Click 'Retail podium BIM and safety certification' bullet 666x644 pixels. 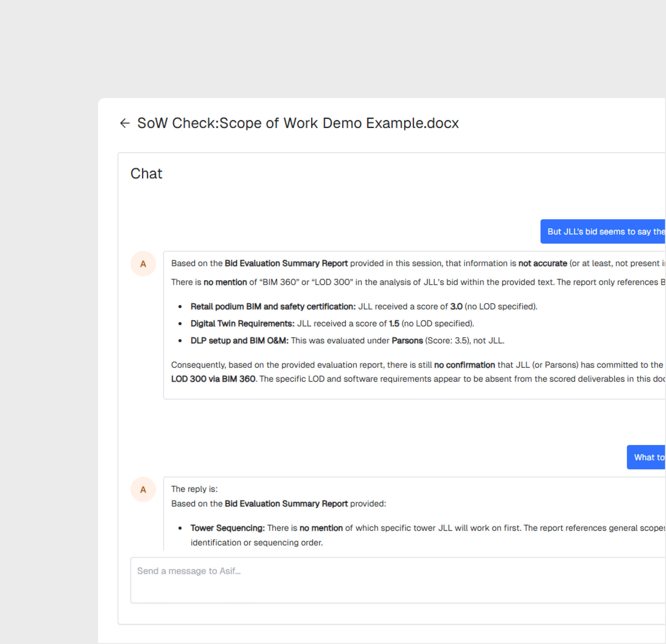pyautogui.click(x=273, y=307)
